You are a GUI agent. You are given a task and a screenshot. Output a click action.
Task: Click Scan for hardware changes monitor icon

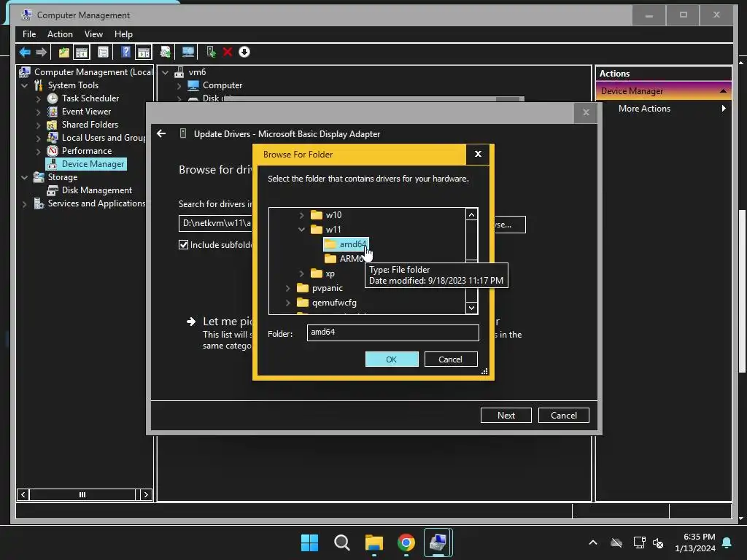click(188, 52)
